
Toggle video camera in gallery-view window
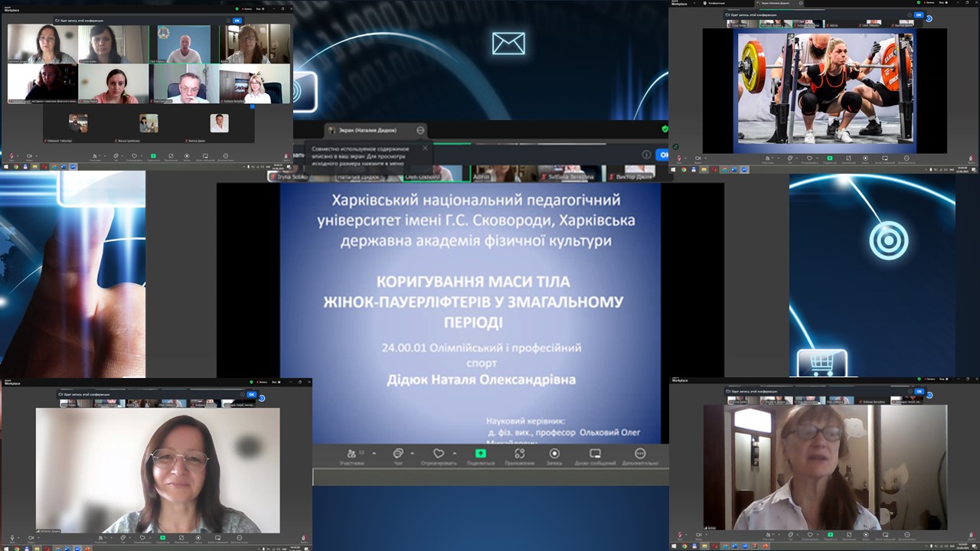click(x=29, y=157)
